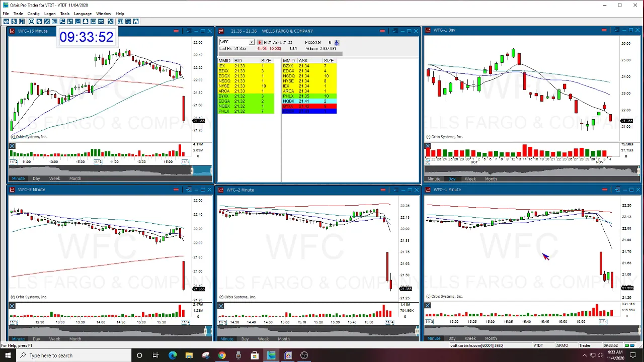Select PHLX ask row at 21.35
Viewport: 644px width, 362px height.
(x=309, y=96)
